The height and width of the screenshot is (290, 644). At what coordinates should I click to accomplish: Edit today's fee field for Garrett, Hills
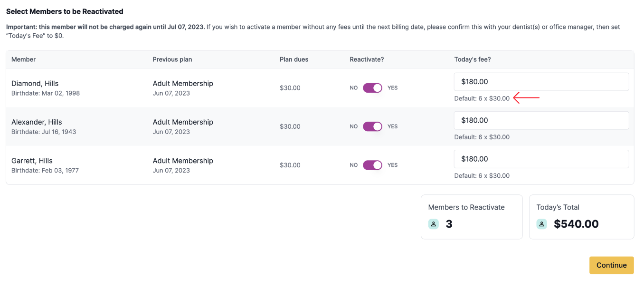(x=541, y=159)
